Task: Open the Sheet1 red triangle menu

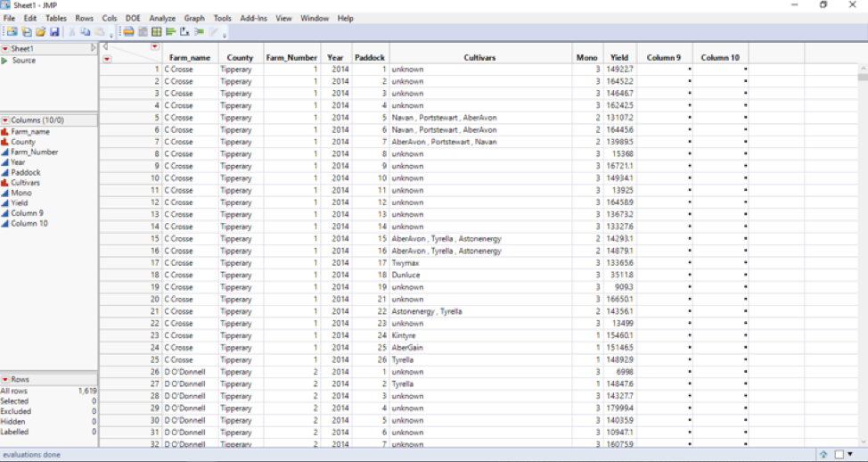Action: (5, 49)
